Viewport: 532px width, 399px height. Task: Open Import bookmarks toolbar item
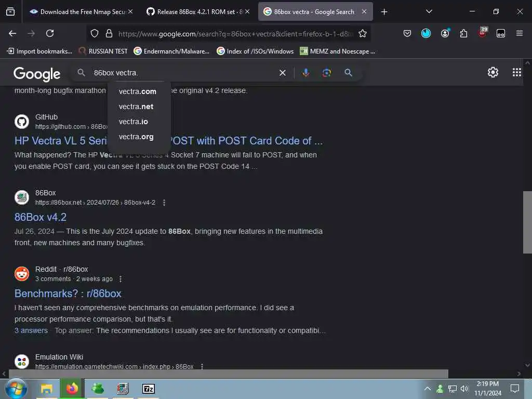pos(39,51)
